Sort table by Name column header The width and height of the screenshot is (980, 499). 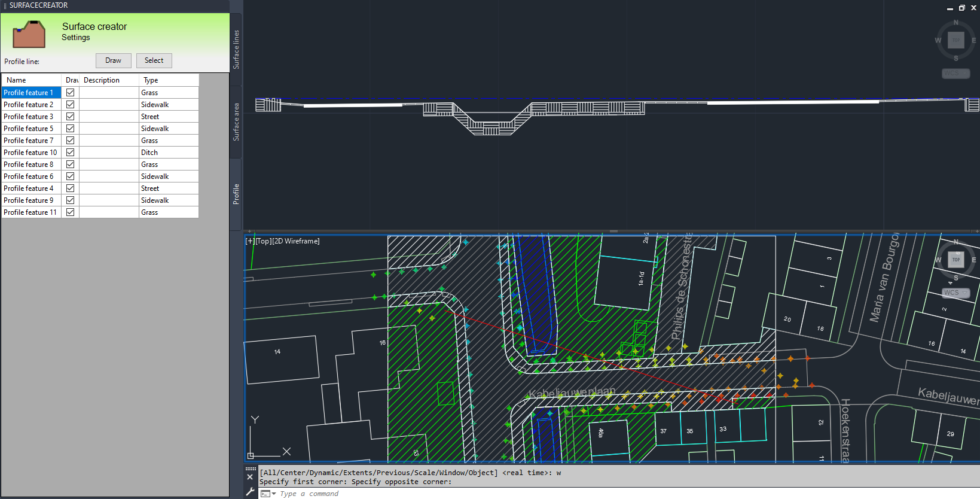[32, 80]
